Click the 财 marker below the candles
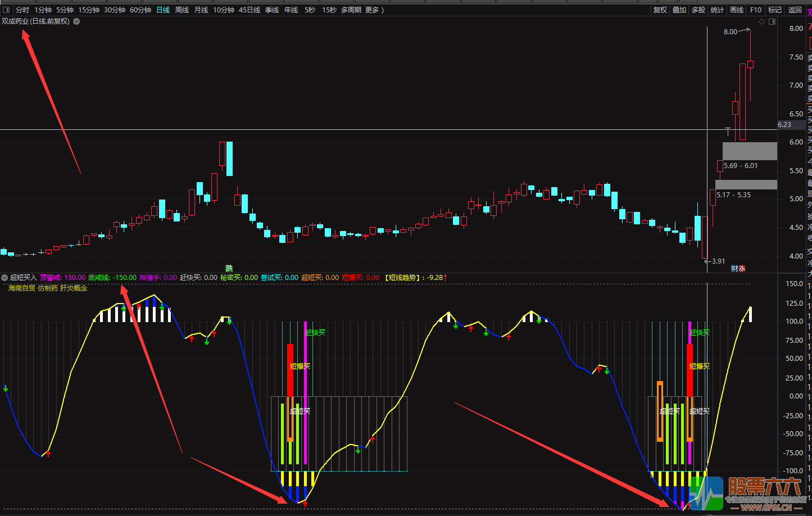Viewport: 812px width, 516px height. click(734, 269)
